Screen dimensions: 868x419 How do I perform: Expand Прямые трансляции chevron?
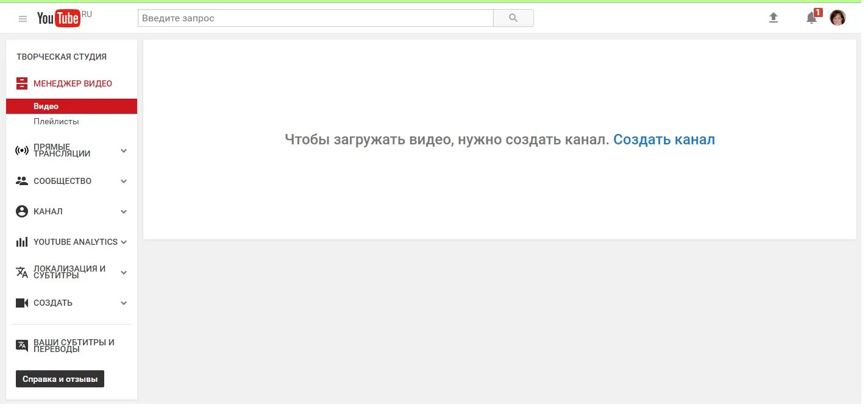[x=124, y=151]
